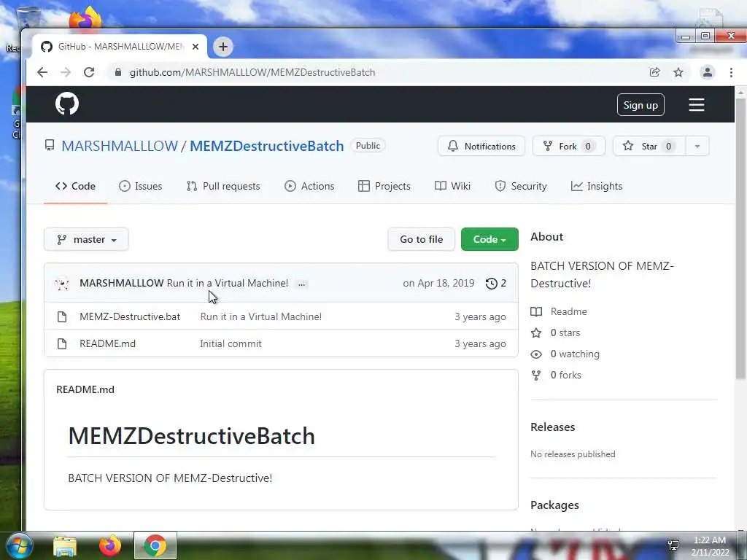Screen dimensions: 747x560
Task: Open the README.md file in list
Action: click(x=107, y=344)
